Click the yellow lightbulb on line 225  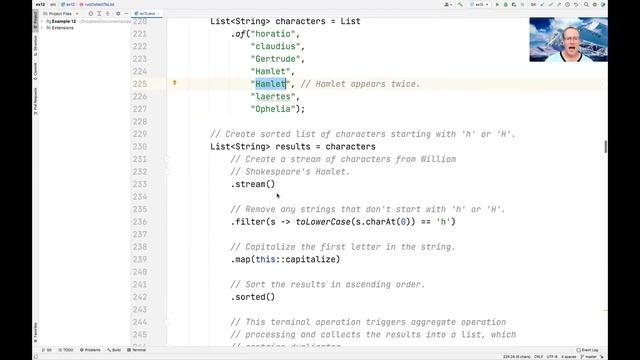click(x=174, y=83)
